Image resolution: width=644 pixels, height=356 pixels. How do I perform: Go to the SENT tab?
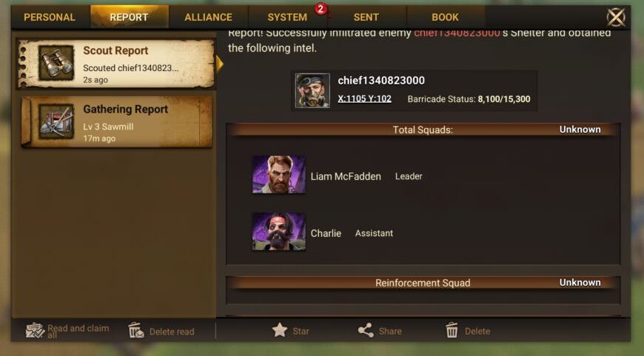[366, 17]
